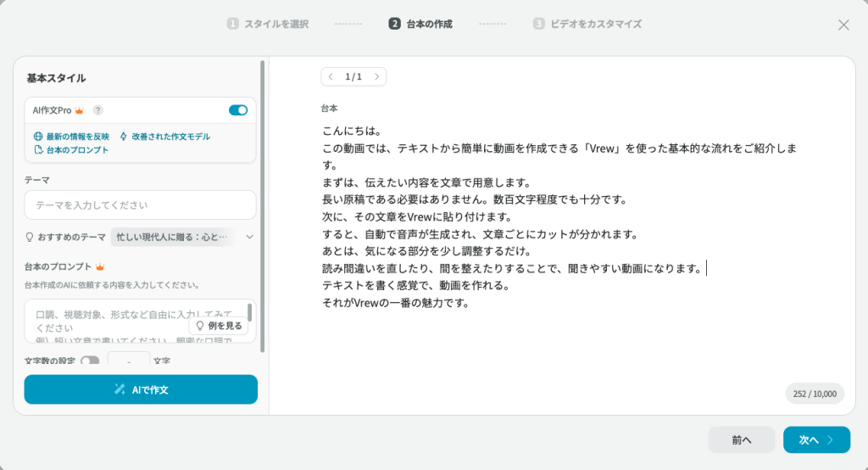Go to previous script page arrow
The height and width of the screenshot is (470, 868).
[331, 76]
